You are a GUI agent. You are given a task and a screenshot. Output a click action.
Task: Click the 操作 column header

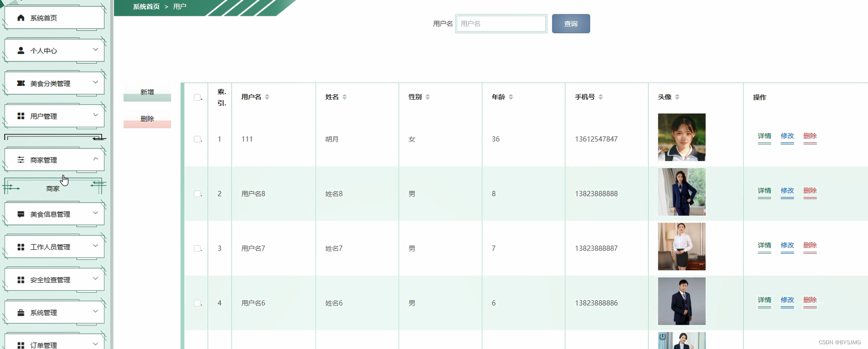click(x=760, y=97)
